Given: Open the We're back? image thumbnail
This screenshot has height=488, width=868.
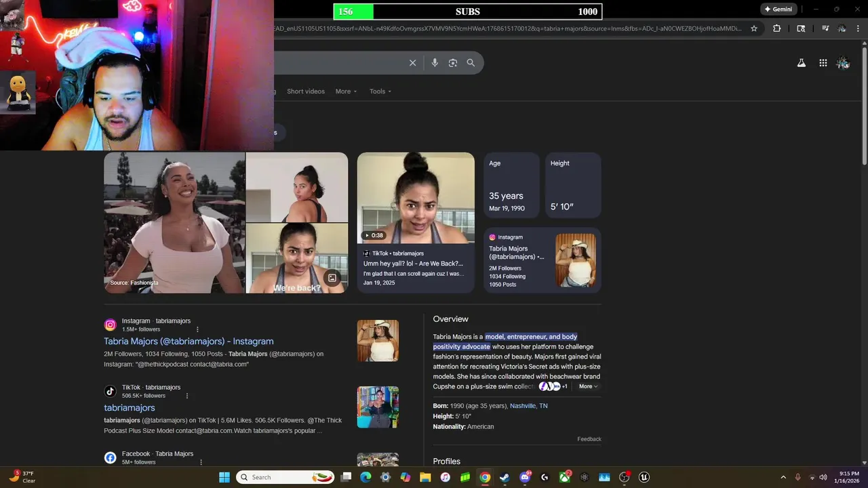Looking at the screenshot, I should tap(297, 258).
